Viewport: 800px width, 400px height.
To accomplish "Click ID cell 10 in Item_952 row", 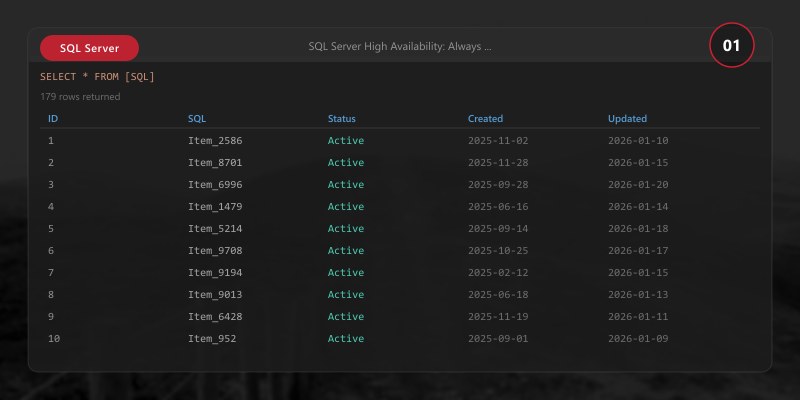I will 54,338.
